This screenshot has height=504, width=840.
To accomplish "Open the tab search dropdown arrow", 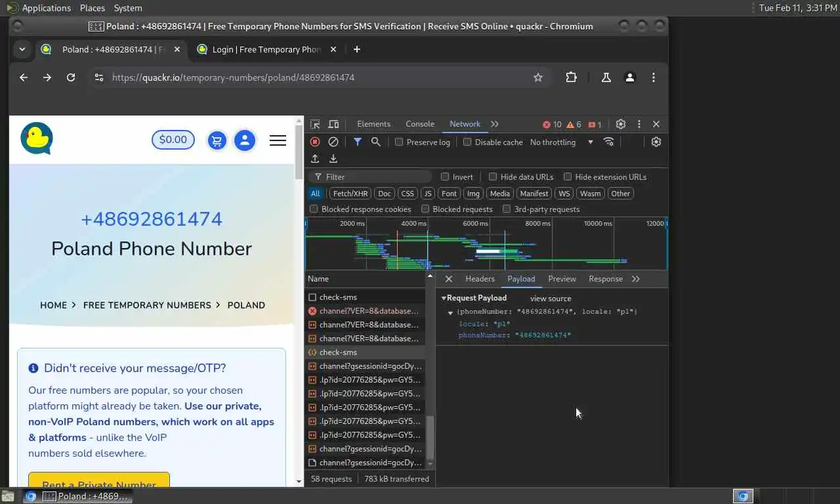I will point(22,49).
